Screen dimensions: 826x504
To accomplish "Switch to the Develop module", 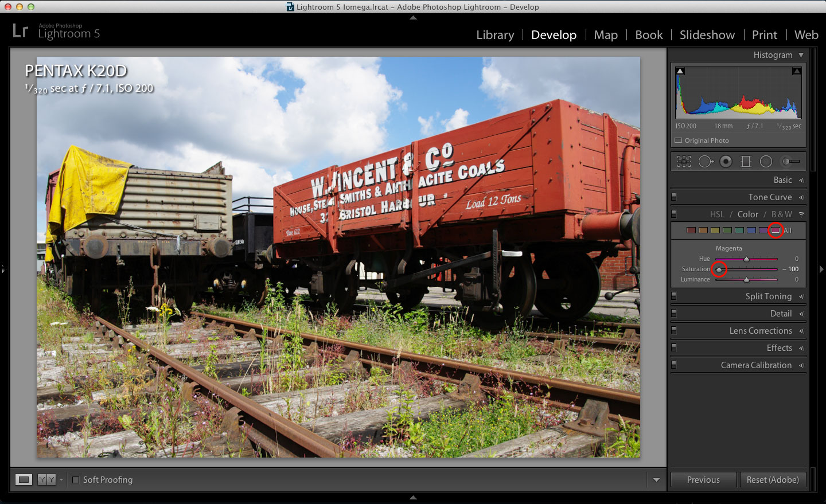I will pyautogui.click(x=554, y=35).
